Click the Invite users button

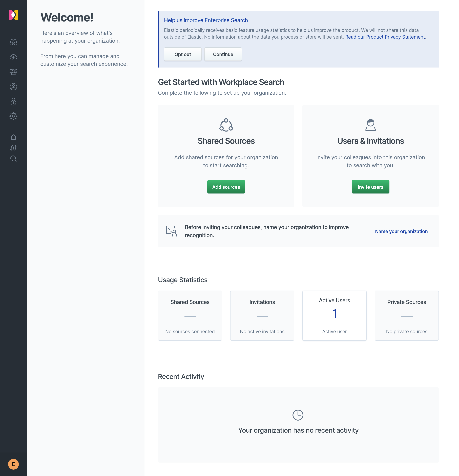(x=370, y=187)
